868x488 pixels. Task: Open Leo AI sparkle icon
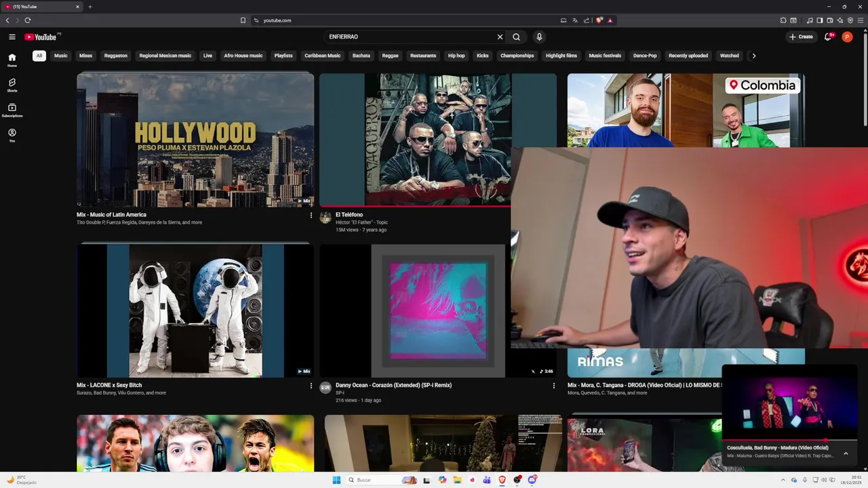coord(840,20)
